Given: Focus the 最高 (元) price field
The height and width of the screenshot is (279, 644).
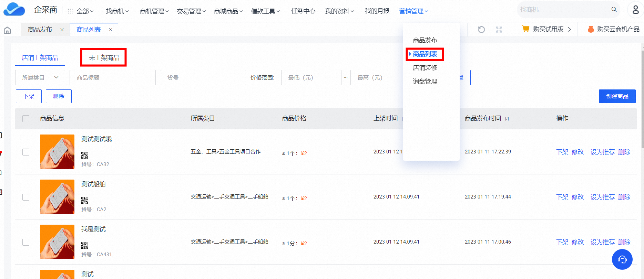Looking at the screenshot, I should [x=377, y=78].
